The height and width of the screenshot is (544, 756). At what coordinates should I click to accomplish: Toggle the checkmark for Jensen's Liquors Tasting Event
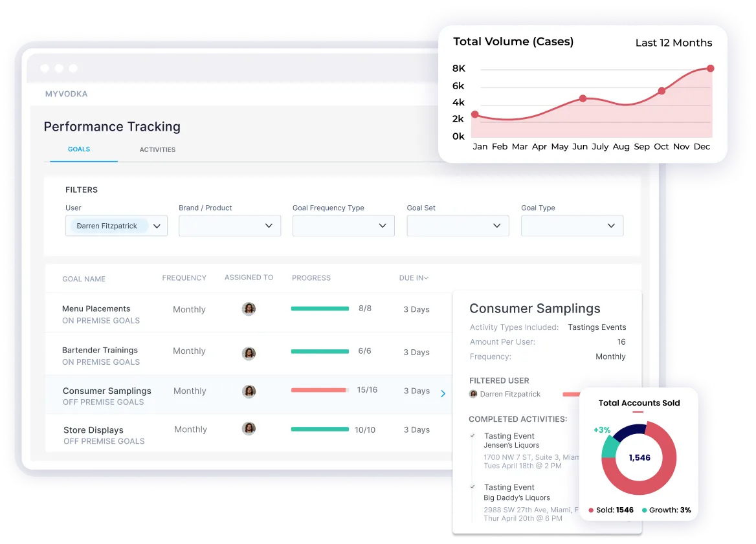click(x=473, y=436)
